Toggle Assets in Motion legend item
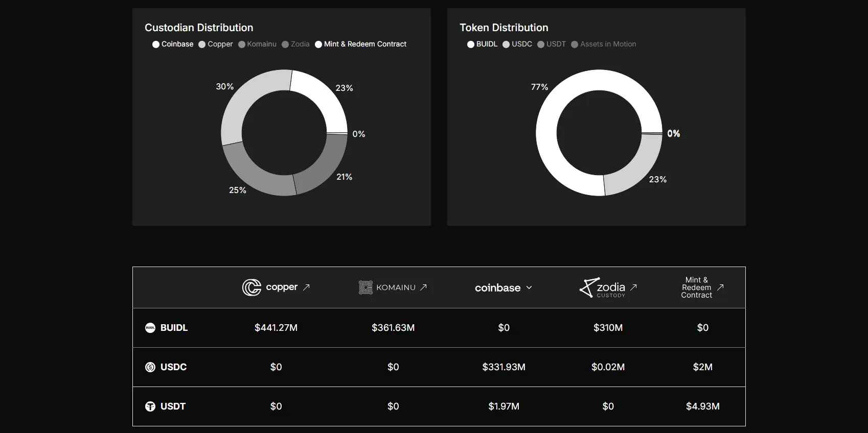868x433 pixels. coord(603,44)
